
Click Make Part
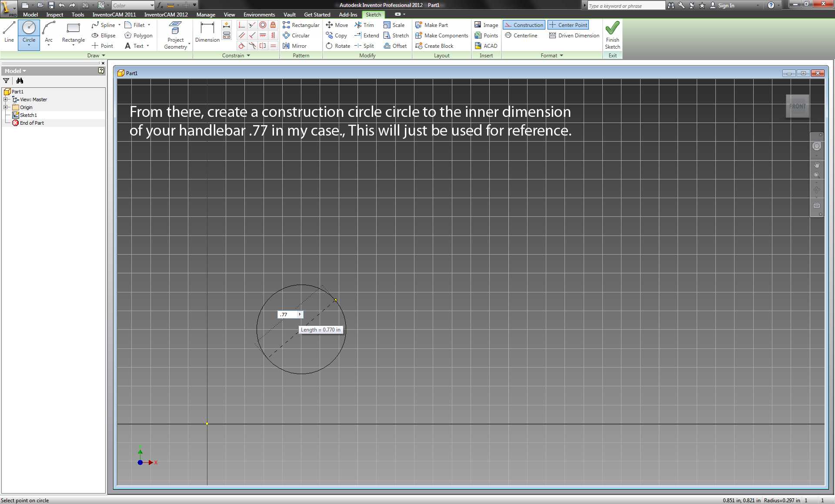coord(431,25)
